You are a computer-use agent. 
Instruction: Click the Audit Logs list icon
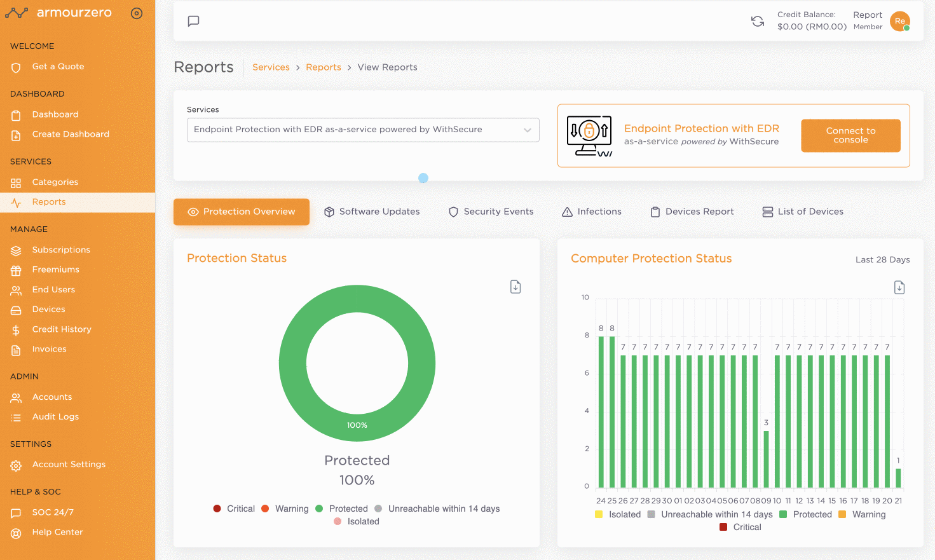16,418
